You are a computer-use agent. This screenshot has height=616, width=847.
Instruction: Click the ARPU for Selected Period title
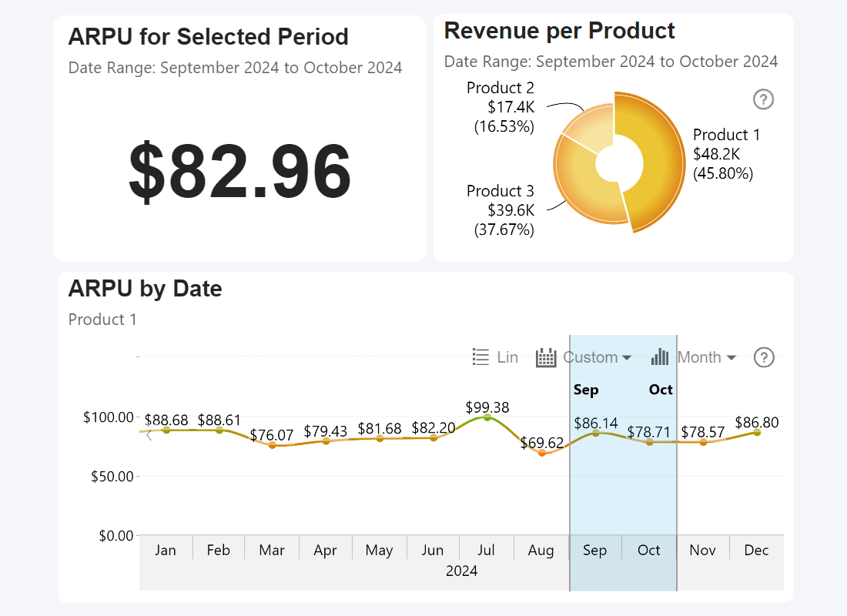click(208, 37)
